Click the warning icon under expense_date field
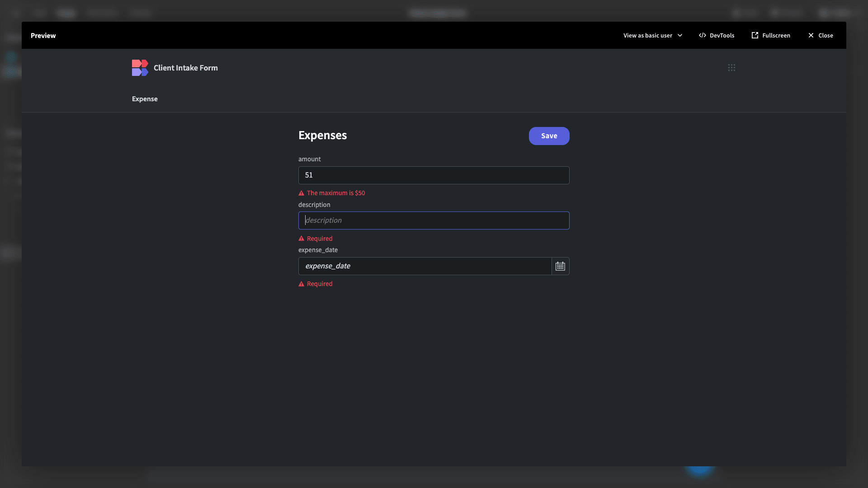The height and width of the screenshot is (488, 868). click(x=302, y=284)
